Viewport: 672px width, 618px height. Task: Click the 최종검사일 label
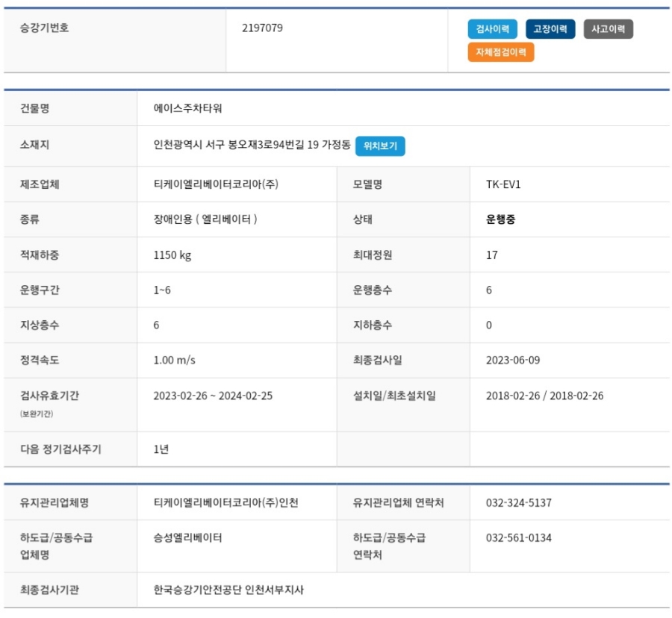(x=378, y=360)
